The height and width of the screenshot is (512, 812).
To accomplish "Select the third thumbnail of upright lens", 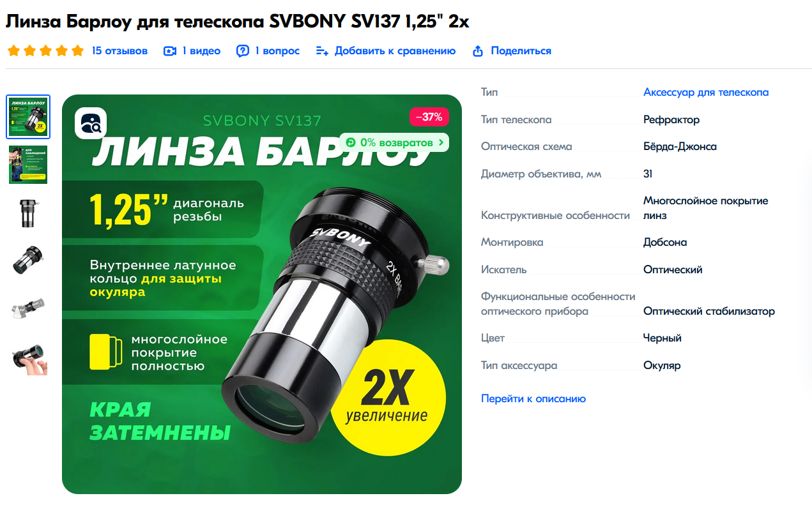I will click(x=28, y=213).
